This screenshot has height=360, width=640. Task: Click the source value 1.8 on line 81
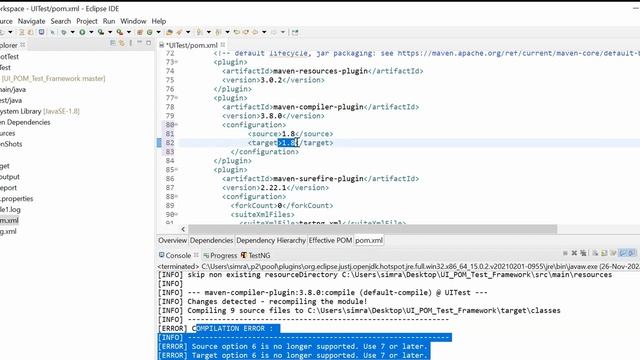[288, 134]
